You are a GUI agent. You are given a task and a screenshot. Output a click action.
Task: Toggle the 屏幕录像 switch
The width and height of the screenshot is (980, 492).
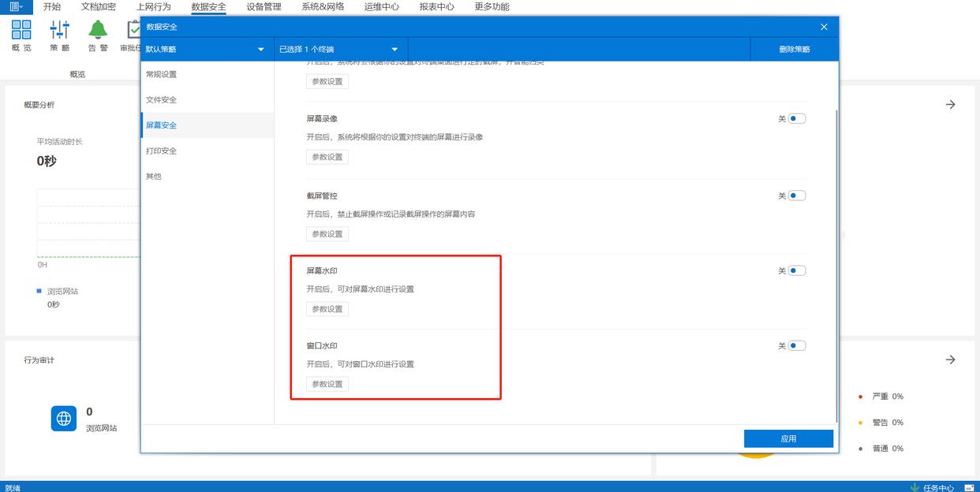pyautogui.click(x=797, y=119)
